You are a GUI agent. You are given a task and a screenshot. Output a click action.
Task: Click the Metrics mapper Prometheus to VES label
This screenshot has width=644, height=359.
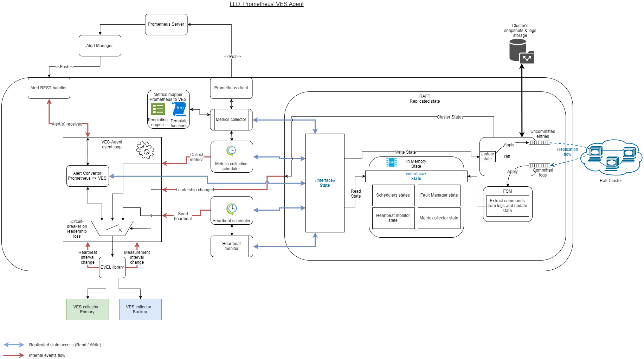[168, 97]
